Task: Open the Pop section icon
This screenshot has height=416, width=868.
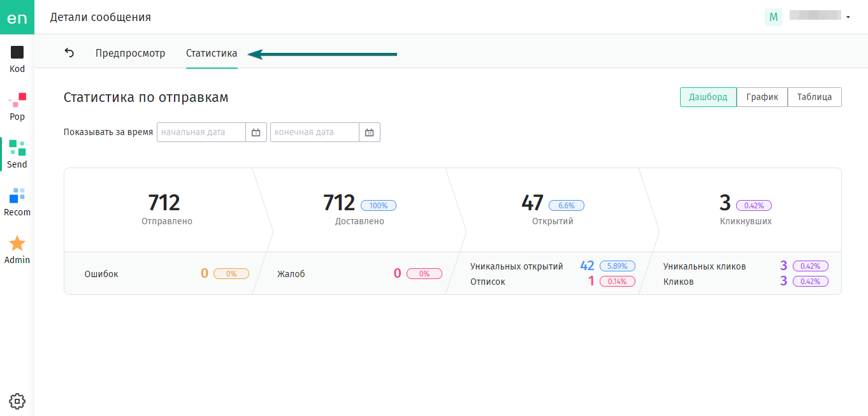Action: coord(17,100)
